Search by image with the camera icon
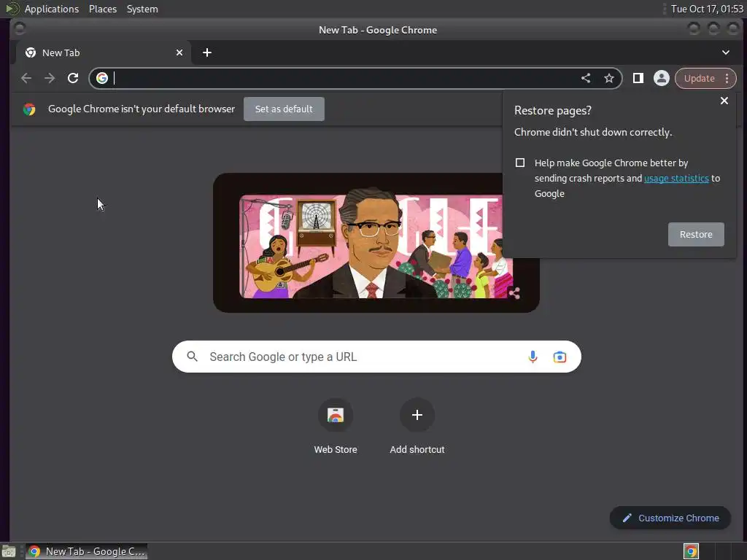The width and height of the screenshot is (747, 560). [x=560, y=357]
